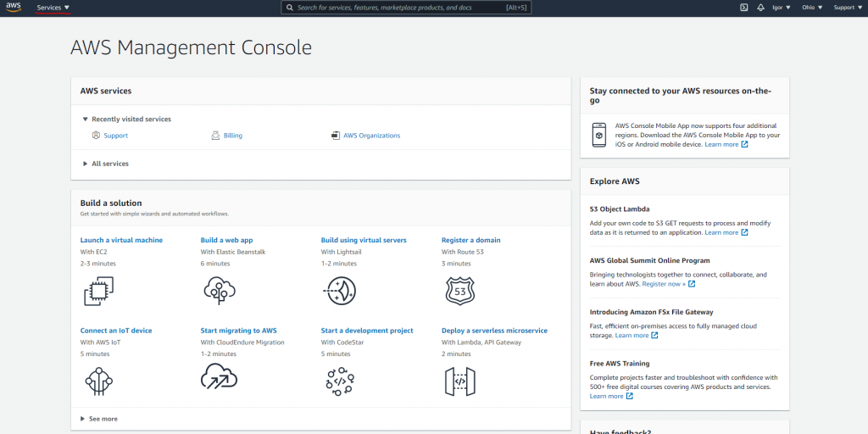Click the search magnifier icon
868x434 pixels.
290,8
